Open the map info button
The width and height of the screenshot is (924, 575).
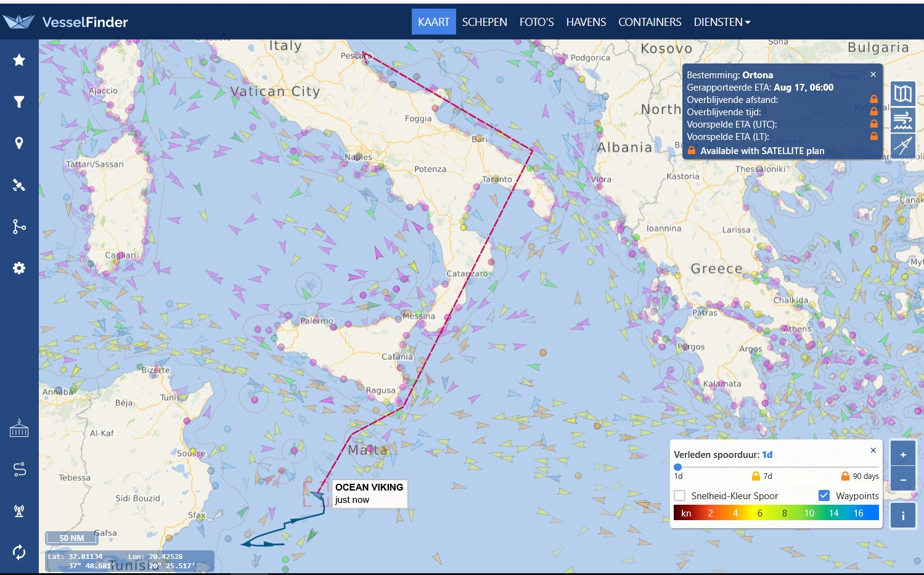pyautogui.click(x=903, y=516)
